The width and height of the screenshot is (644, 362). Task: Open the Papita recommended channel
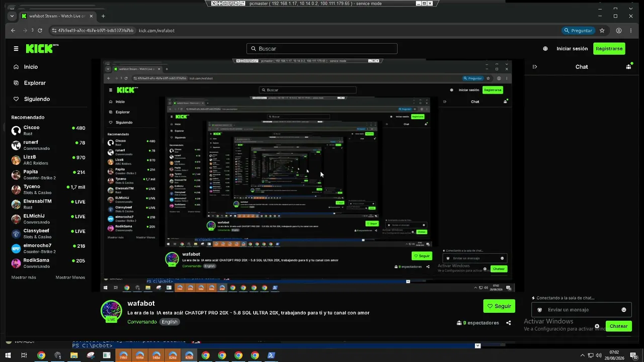pos(48,174)
